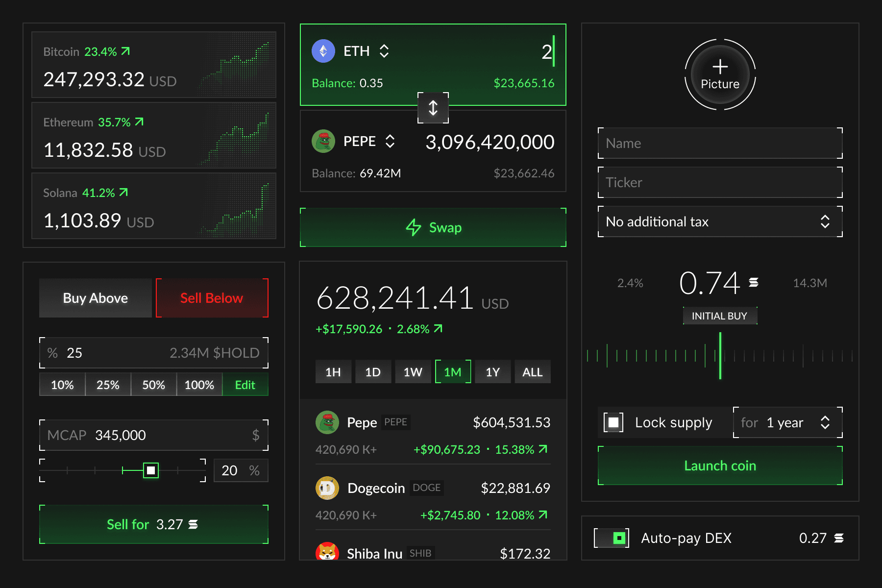
Task: Click the initial buy slider green marker
Action: click(720, 356)
